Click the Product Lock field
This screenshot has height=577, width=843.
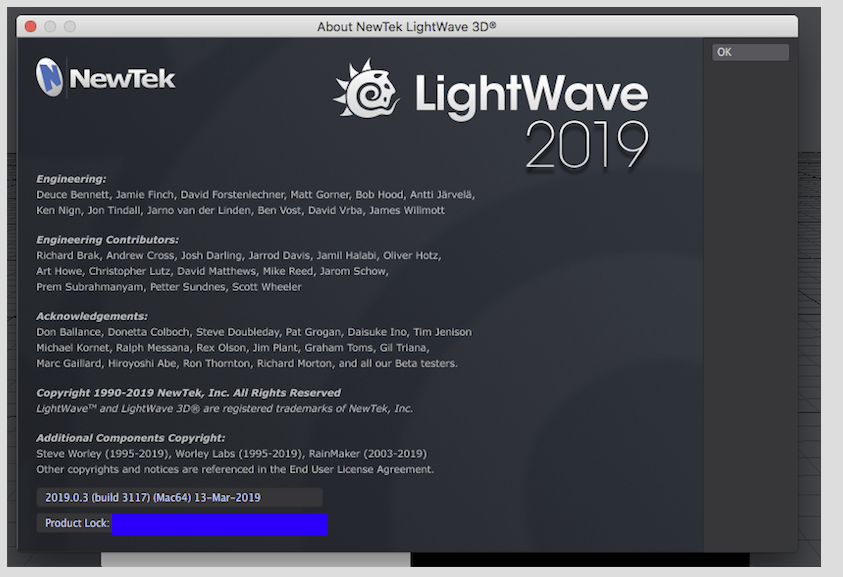[182, 523]
